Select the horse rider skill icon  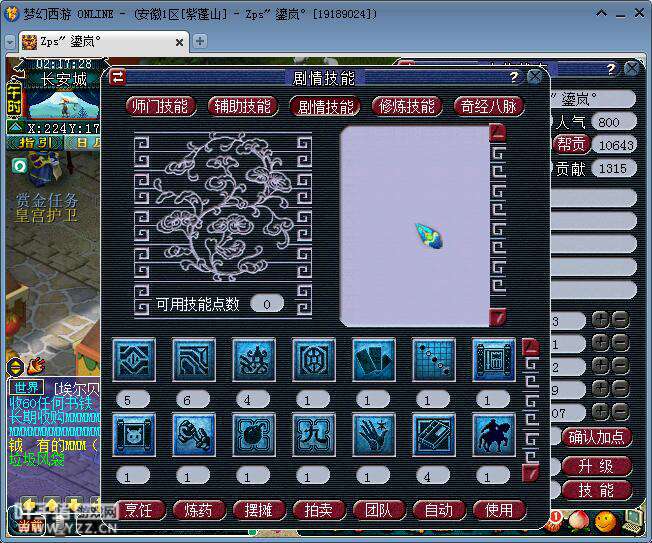[494, 435]
